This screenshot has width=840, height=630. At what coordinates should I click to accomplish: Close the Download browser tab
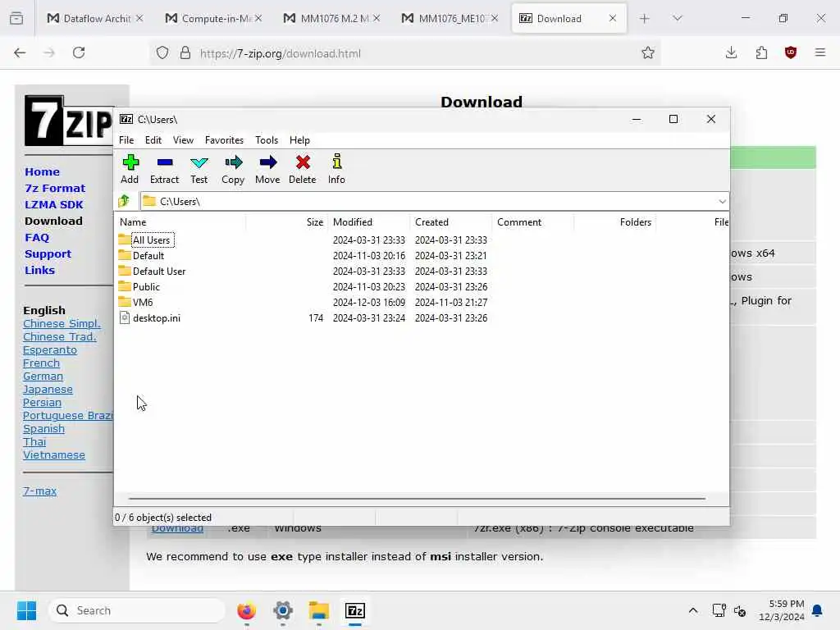(613, 19)
